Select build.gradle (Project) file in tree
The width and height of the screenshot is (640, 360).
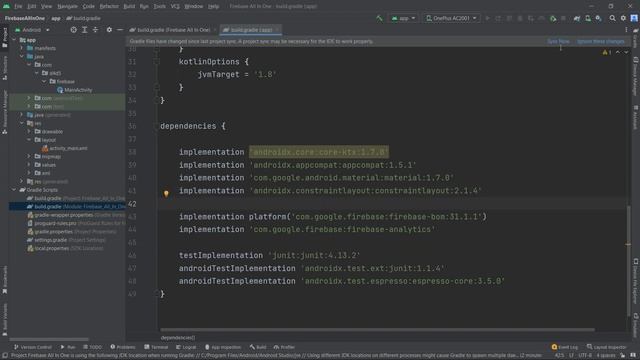pos(76,198)
